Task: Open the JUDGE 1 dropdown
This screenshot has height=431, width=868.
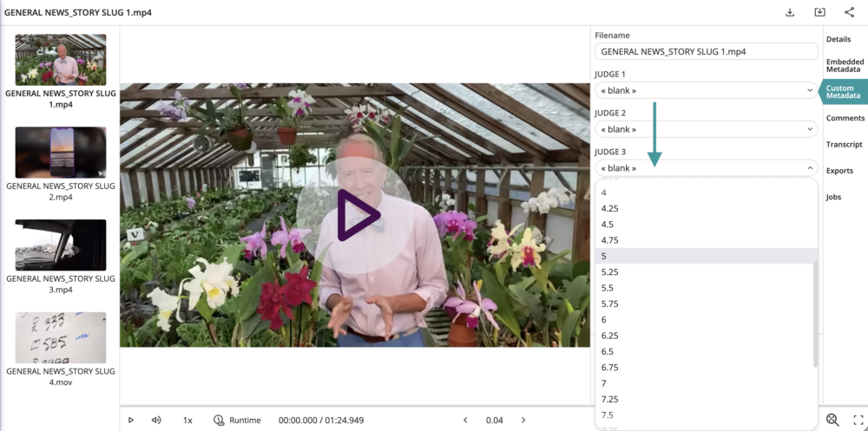Action: 706,90
